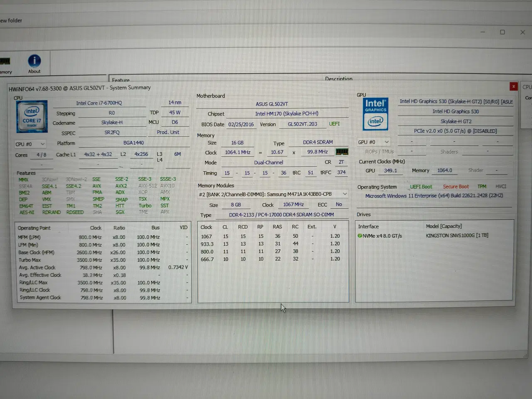Click the Base Clock (HFM) row

coord(103,252)
